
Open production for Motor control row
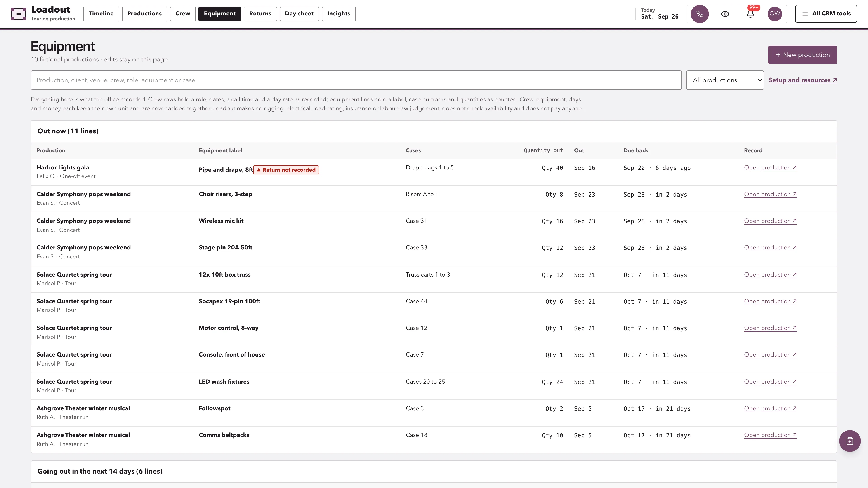[770, 328]
